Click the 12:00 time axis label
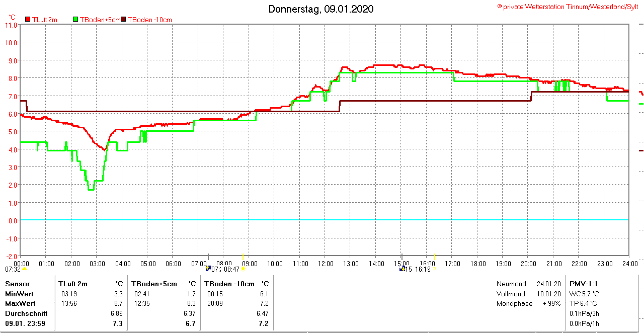 tap(325, 263)
